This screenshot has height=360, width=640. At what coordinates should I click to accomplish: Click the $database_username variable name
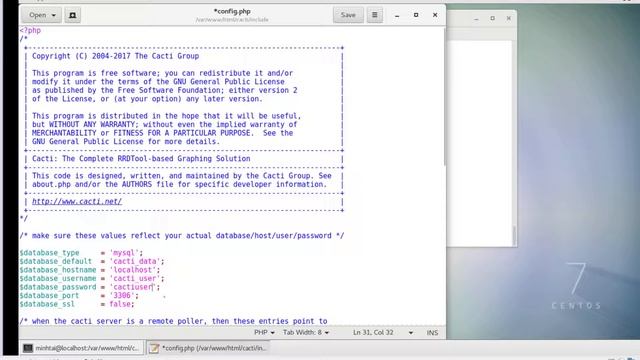tap(58, 279)
